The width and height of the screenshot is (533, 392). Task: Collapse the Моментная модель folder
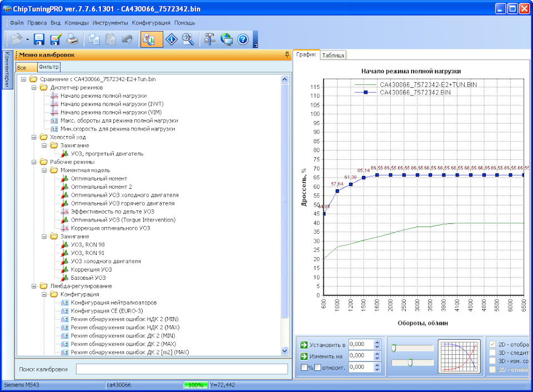click(44, 170)
